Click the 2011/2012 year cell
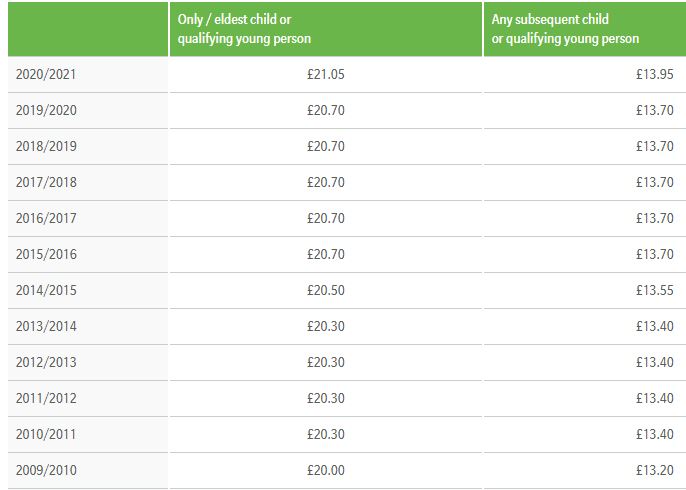 tap(46, 399)
